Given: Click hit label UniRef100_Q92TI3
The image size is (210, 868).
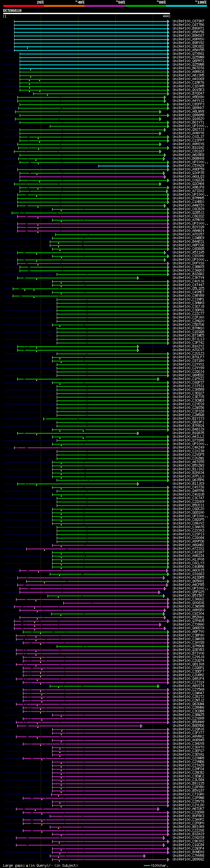Looking at the screenshot, I should pos(188,130).
